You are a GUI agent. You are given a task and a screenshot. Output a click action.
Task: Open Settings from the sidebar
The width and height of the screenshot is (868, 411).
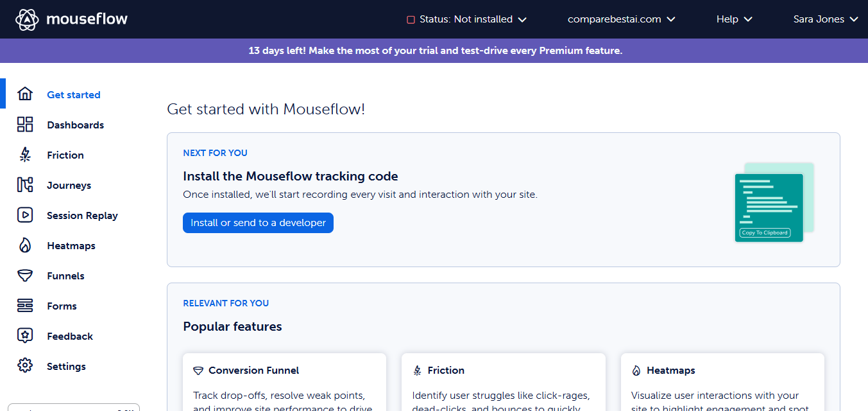pyautogui.click(x=66, y=367)
